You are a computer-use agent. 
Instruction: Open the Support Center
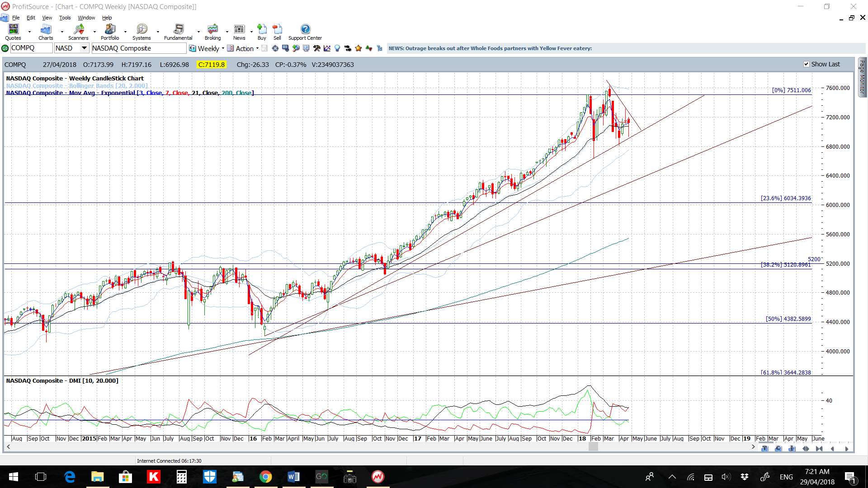[305, 33]
